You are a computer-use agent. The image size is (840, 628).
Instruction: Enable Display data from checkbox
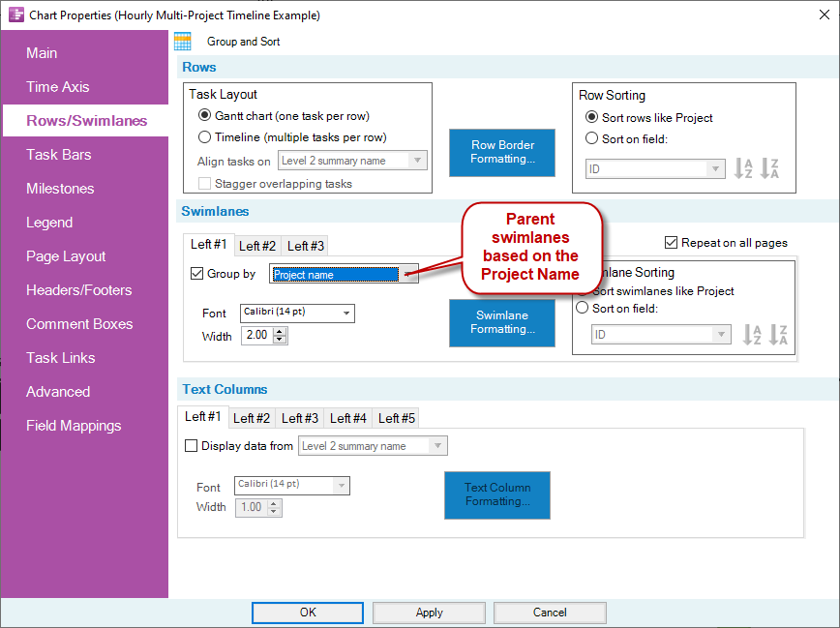[x=191, y=445]
